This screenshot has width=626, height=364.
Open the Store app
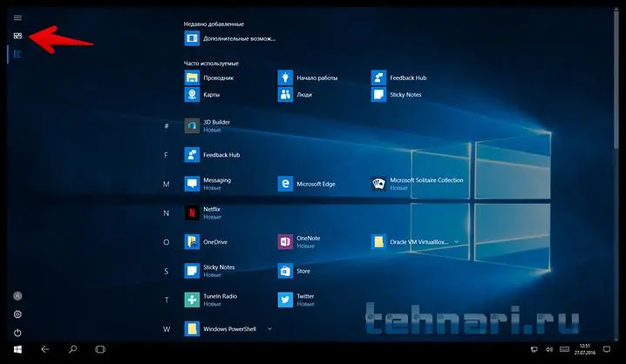(294, 271)
